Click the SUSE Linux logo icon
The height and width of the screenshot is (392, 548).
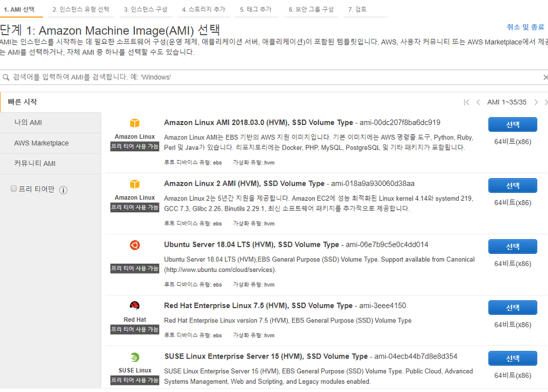point(135,357)
